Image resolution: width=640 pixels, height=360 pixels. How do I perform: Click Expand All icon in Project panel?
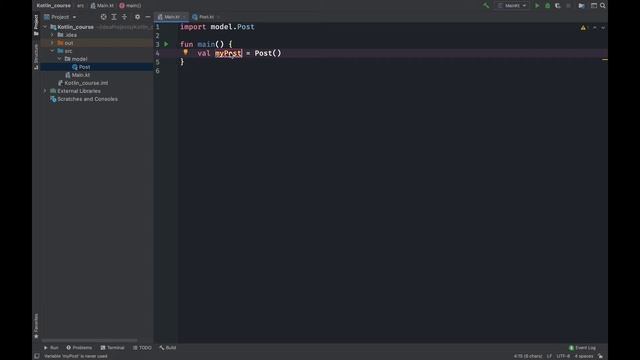coord(114,17)
